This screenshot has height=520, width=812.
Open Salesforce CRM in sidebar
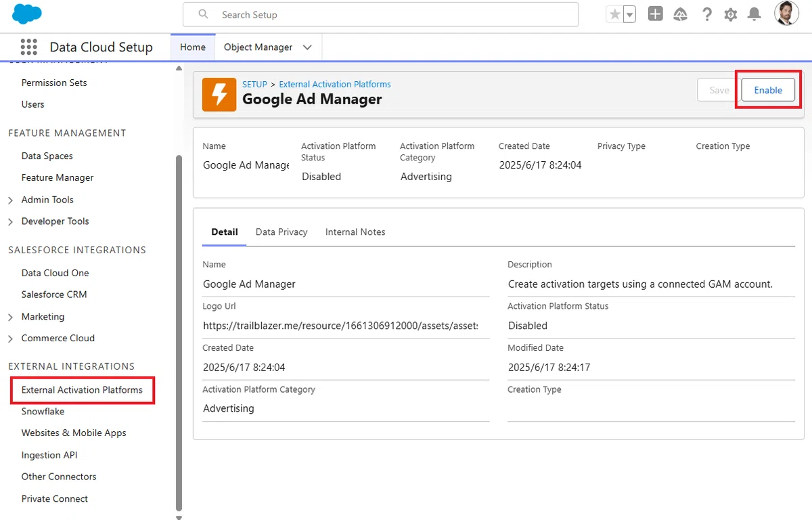(x=54, y=295)
